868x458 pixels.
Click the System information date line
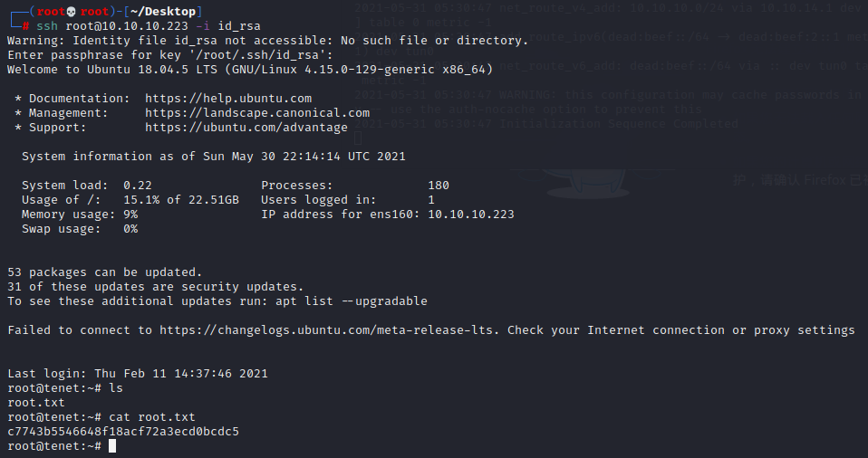[214, 157]
